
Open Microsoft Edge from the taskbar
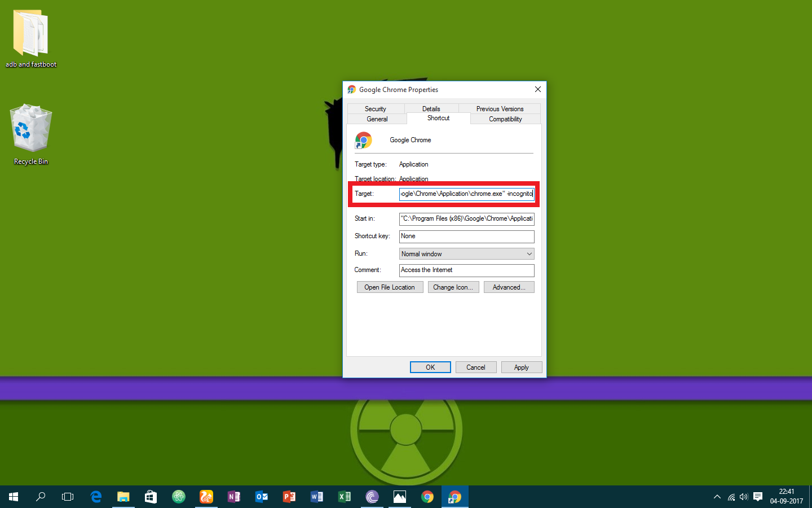96,497
